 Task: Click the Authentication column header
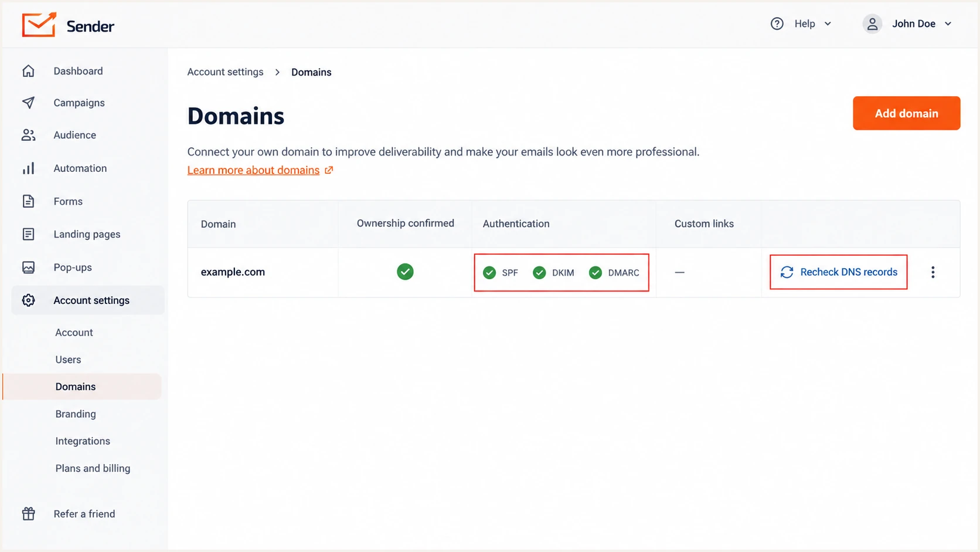(x=516, y=223)
